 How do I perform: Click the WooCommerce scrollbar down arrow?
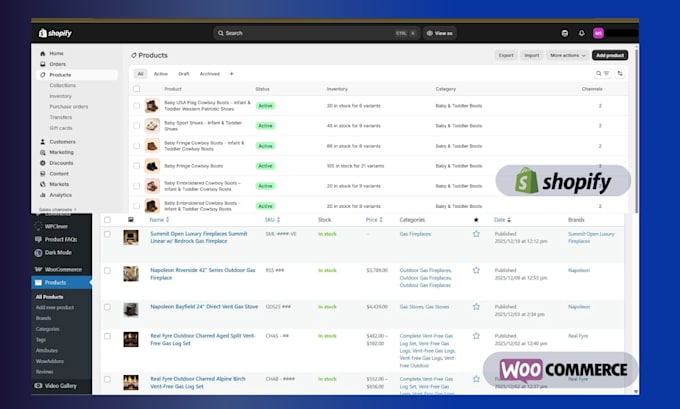[636, 391]
